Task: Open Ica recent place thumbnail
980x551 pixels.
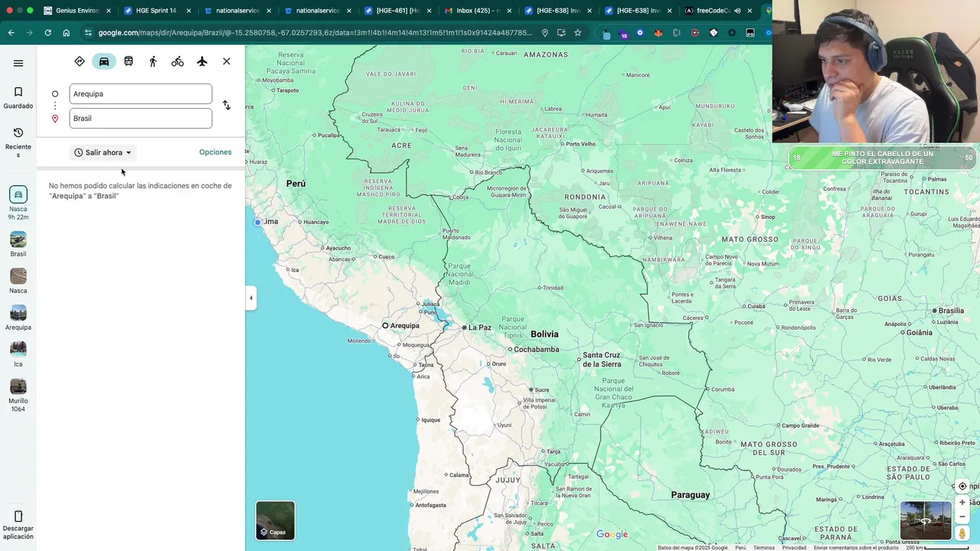Action: coord(18,350)
